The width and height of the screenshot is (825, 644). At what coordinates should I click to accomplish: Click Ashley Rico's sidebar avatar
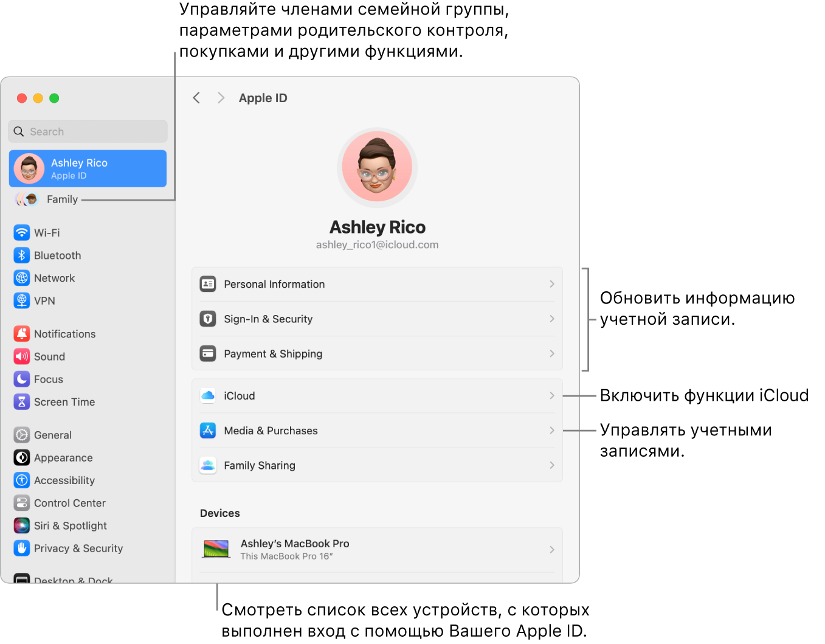coord(29,168)
